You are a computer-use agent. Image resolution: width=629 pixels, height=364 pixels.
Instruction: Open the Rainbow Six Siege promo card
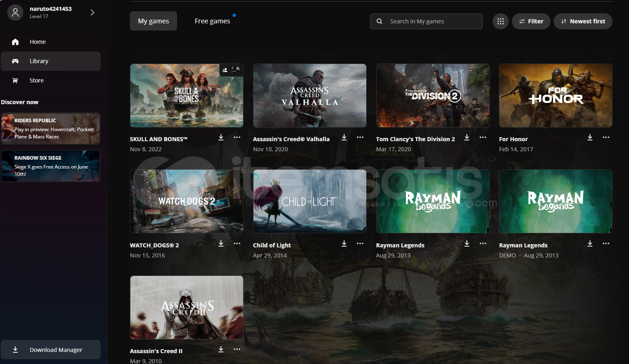tap(51, 166)
